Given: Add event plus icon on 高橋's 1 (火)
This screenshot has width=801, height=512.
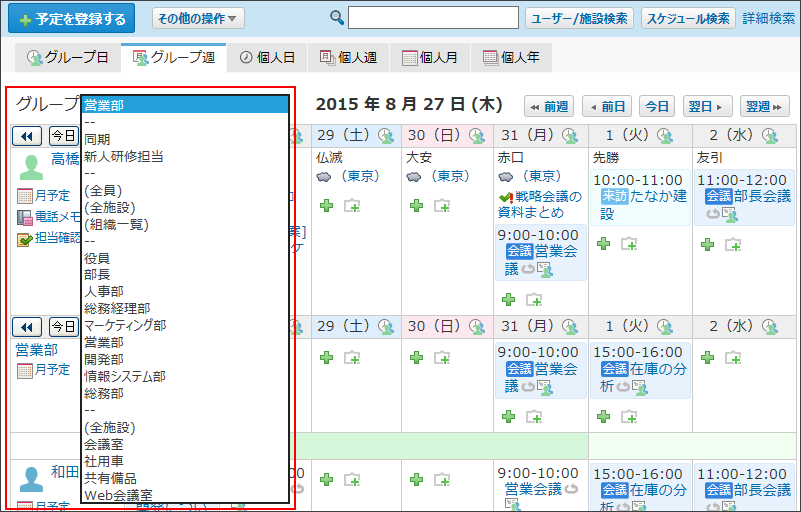Looking at the screenshot, I should 603,244.
